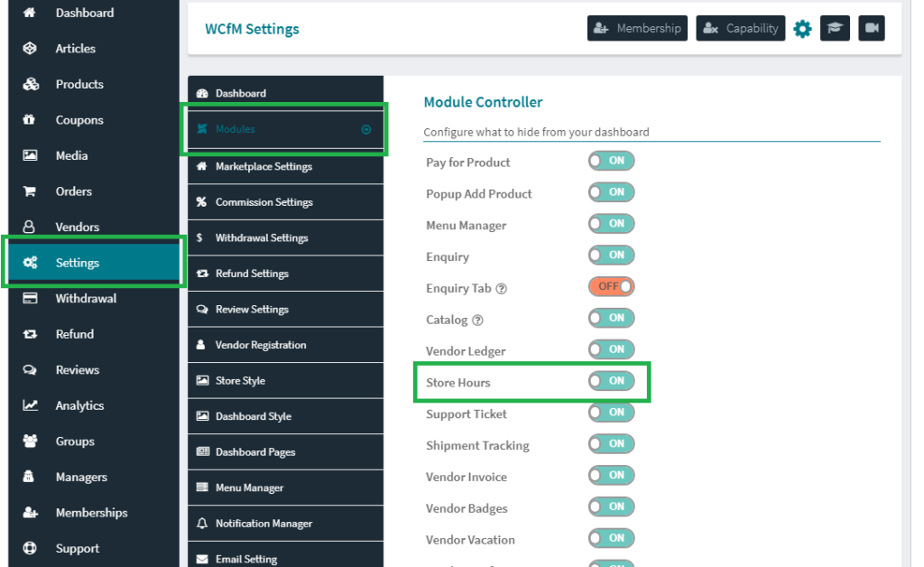Viewport: 924px width, 567px height.
Task: Click the Withdrawal card icon
Action: [30, 298]
